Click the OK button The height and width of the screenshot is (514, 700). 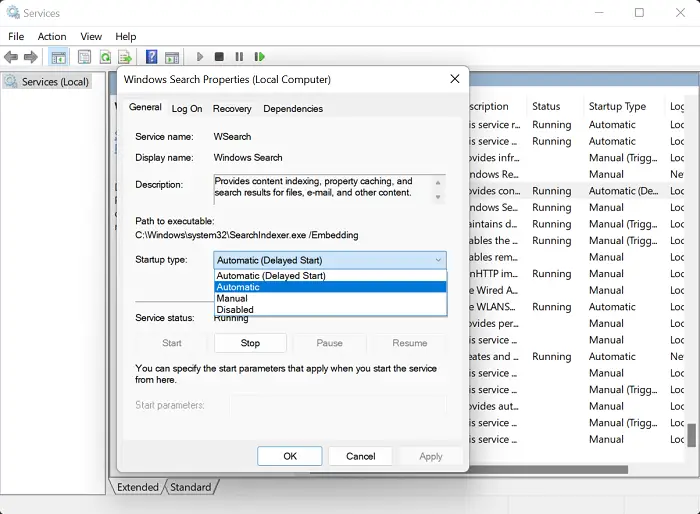coord(290,456)
